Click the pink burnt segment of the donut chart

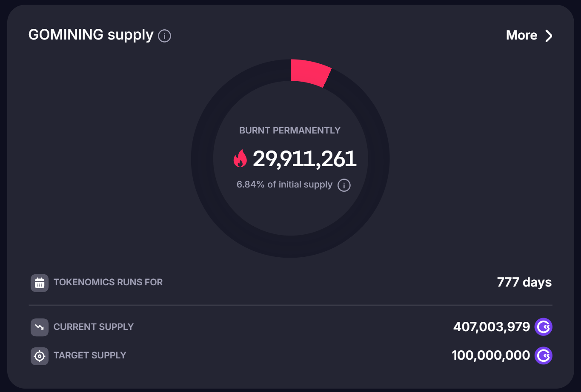[310, 73]
